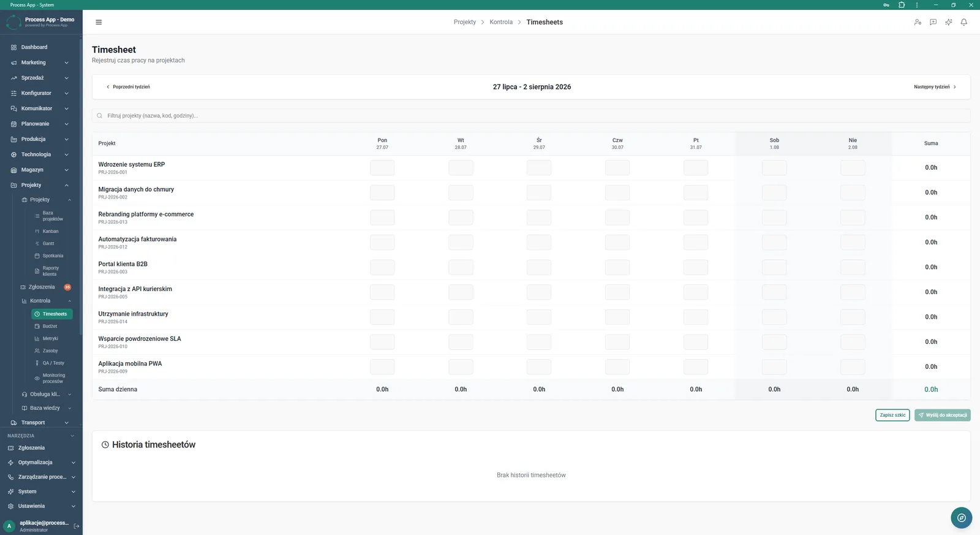Open Monitoring procesów menu item
The height and width of the screenshot is (535, 980).
(52, 378)
